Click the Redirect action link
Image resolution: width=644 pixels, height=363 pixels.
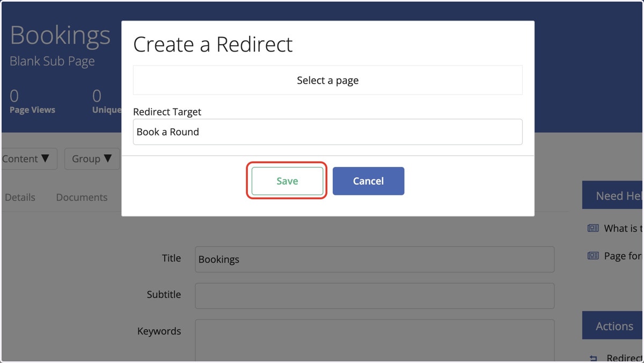tap(624, 358)
